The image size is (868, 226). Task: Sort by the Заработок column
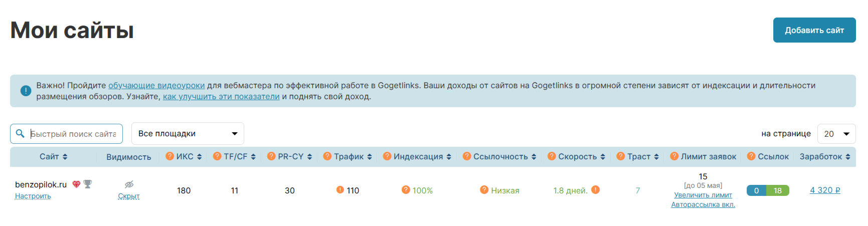pyautogui.click(x=824, y=157)
